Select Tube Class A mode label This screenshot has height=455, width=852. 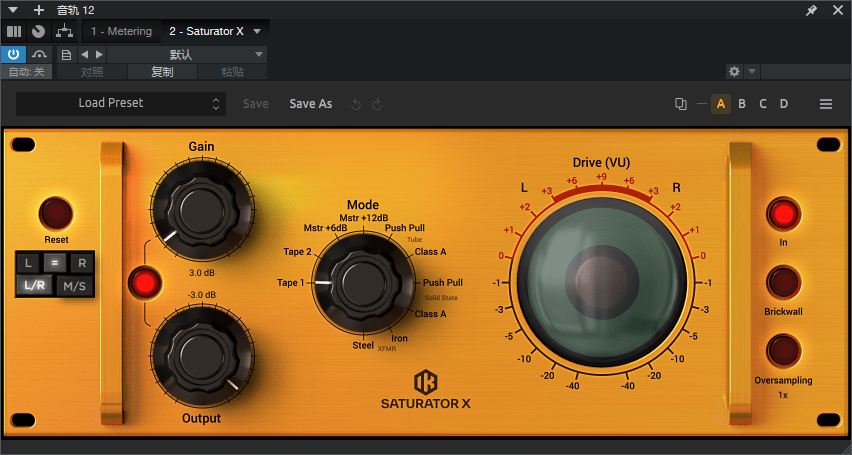point(430,252)
